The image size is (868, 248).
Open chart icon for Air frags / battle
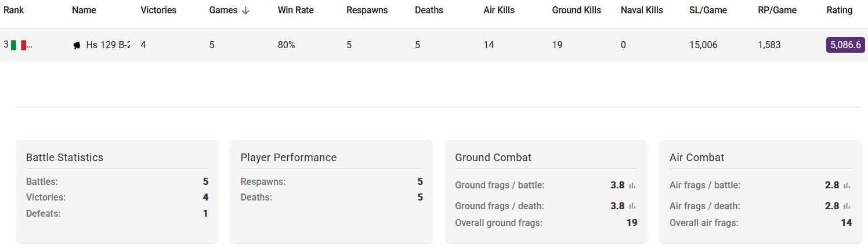pos(847,186)
